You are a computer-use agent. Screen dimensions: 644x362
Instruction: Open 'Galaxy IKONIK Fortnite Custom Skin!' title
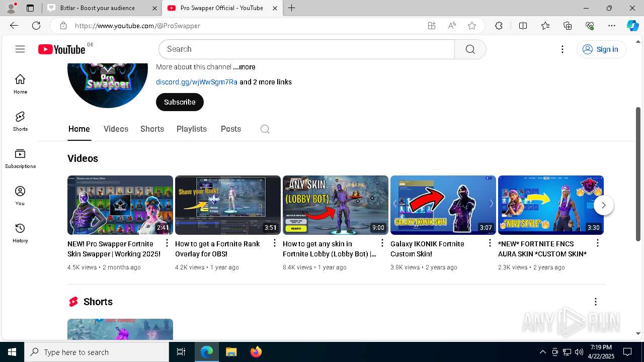coord(427,249)
